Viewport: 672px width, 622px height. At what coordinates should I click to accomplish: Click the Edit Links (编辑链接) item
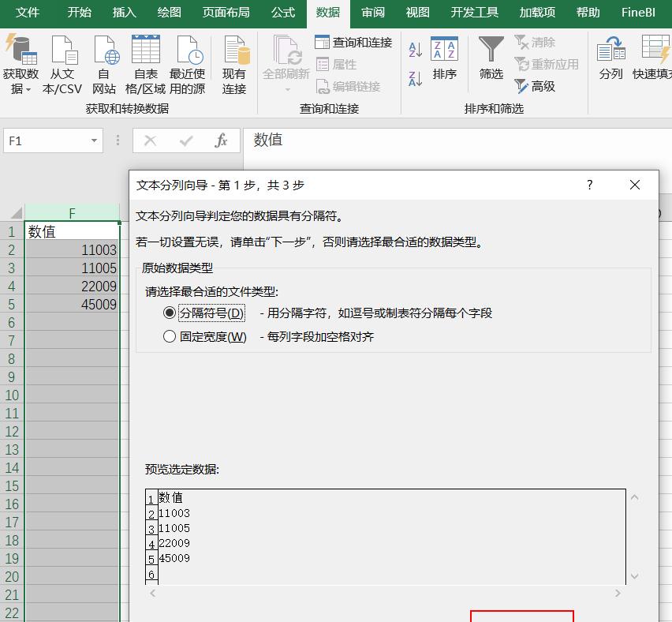pos(348,87)
